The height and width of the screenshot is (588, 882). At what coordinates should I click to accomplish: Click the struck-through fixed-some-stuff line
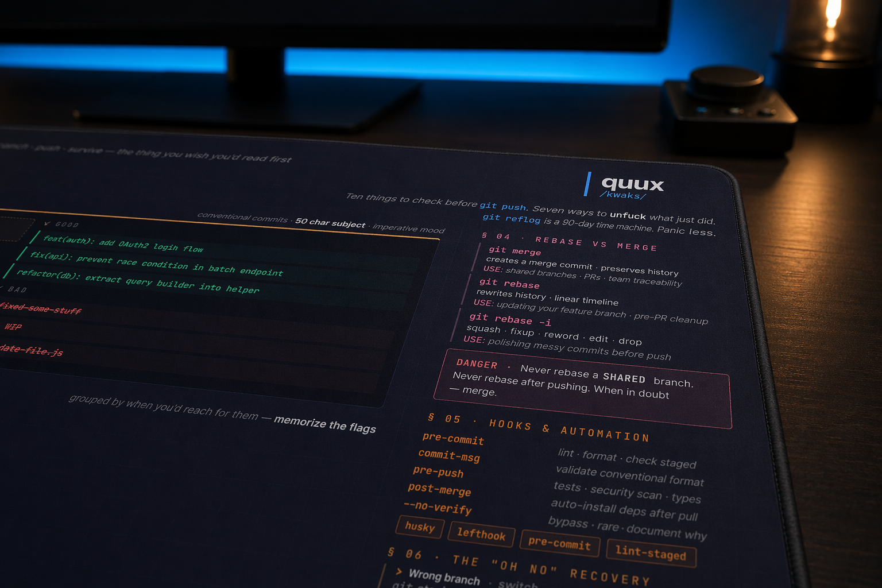point(40,309)
